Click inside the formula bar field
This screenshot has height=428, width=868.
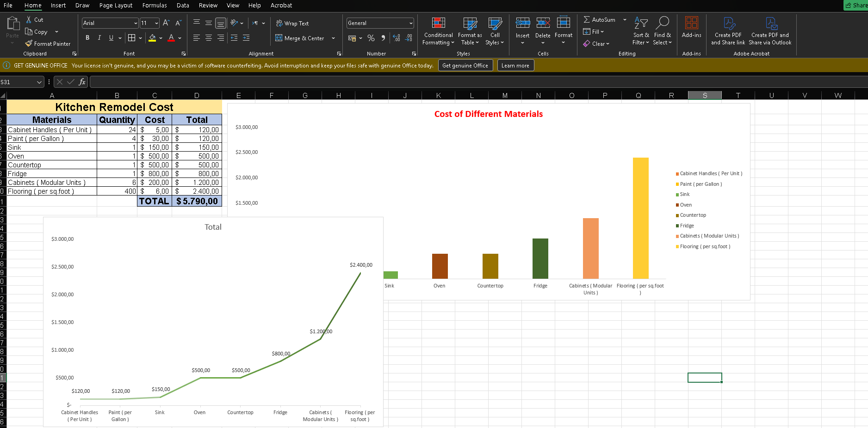tap(478, 82)
